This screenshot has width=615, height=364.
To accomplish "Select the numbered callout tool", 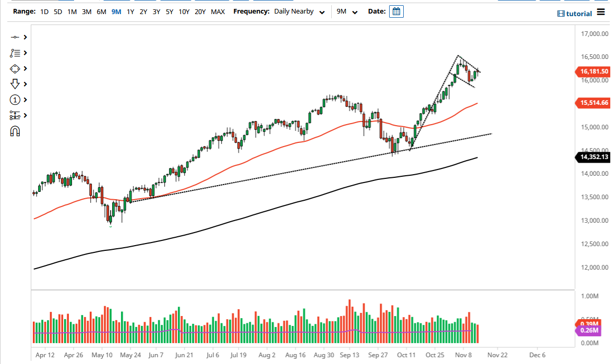I will coord(14,100).
